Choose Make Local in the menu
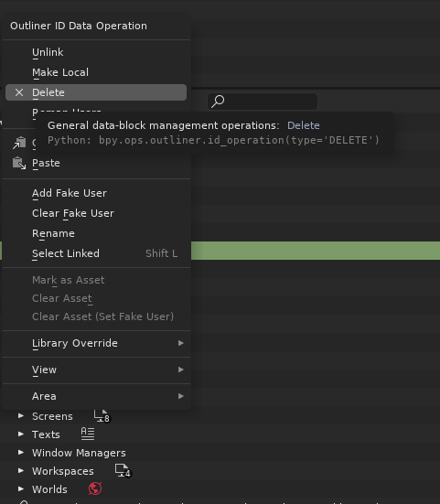 click(x=96, y=72)
